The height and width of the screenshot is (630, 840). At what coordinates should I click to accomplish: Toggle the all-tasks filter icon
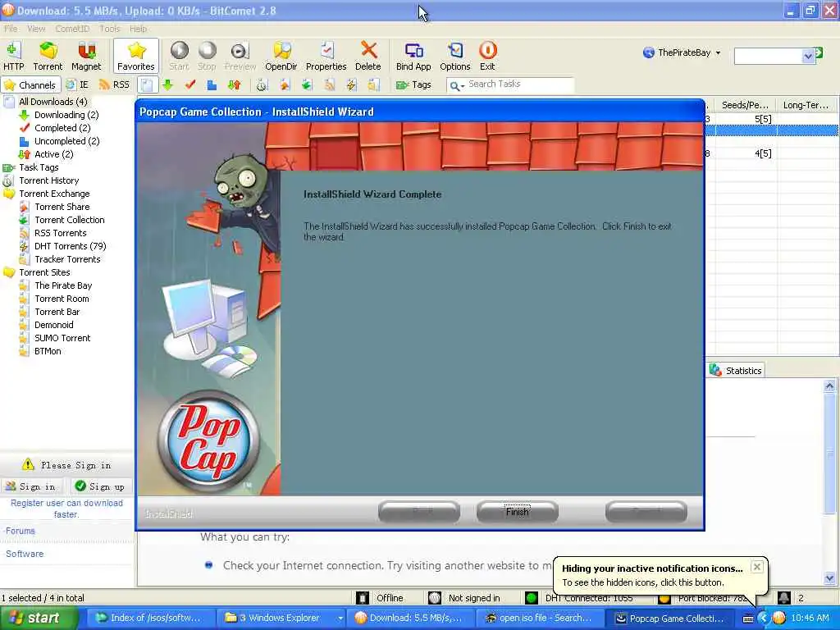148,84
